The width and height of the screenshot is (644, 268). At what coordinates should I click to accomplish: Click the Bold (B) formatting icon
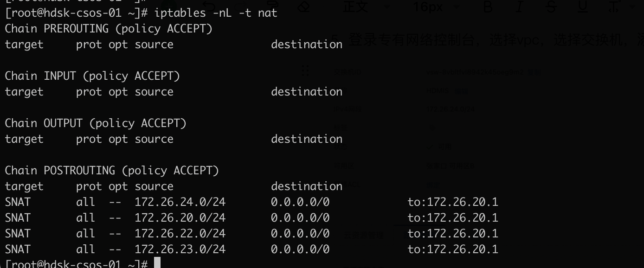(488, 6)
